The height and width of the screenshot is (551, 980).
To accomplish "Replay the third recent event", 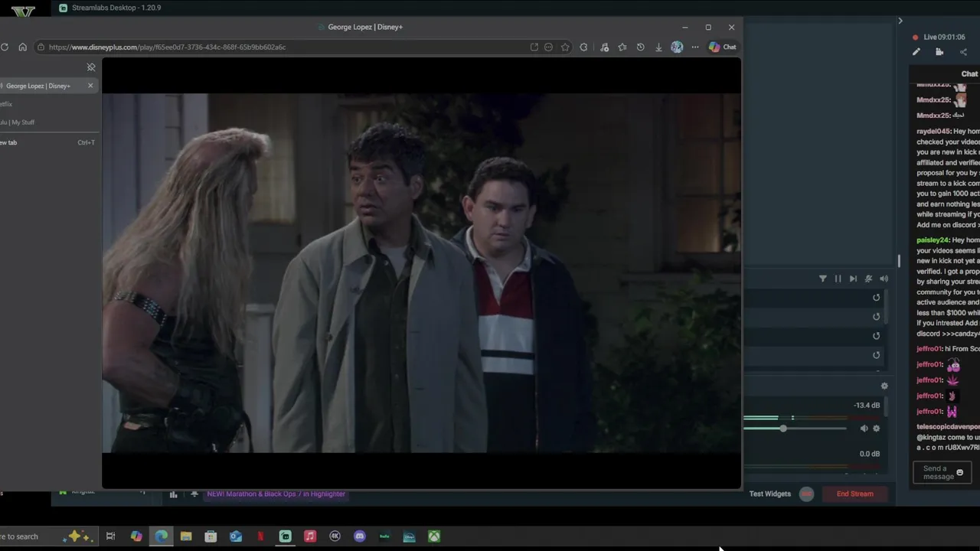I will [x=877, y=336].
